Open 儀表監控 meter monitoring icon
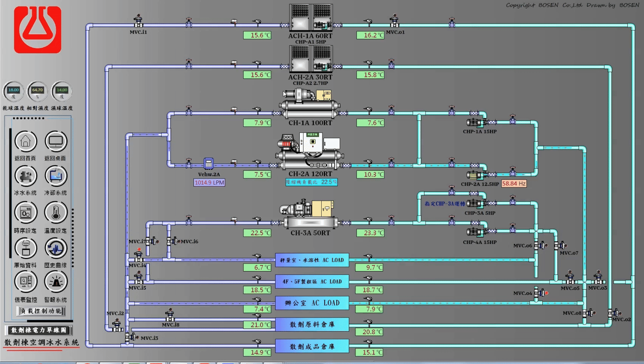This screenshot has width=644, height=364. [x=25, y=282]
